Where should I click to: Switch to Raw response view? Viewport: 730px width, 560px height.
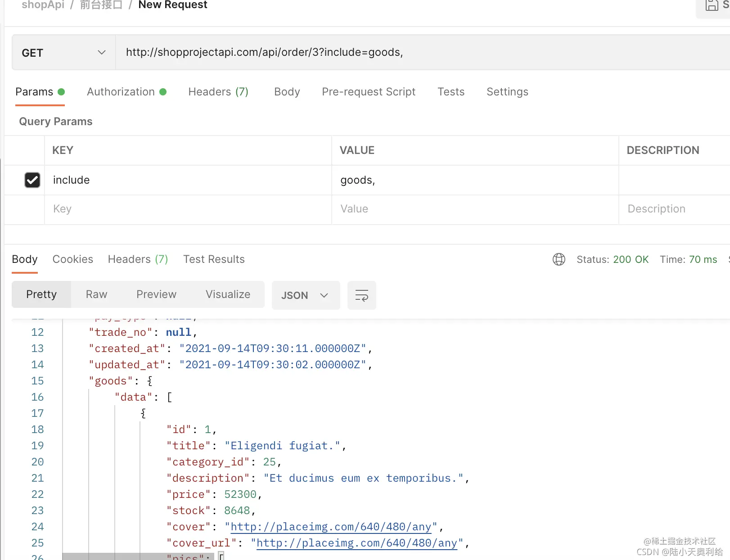coord(97,294)
